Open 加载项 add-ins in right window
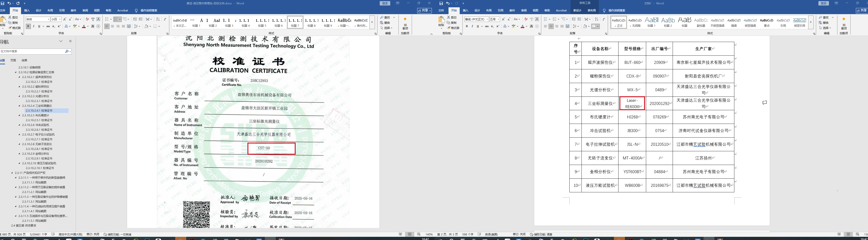The image size is (868, 240). coord(844,23)
